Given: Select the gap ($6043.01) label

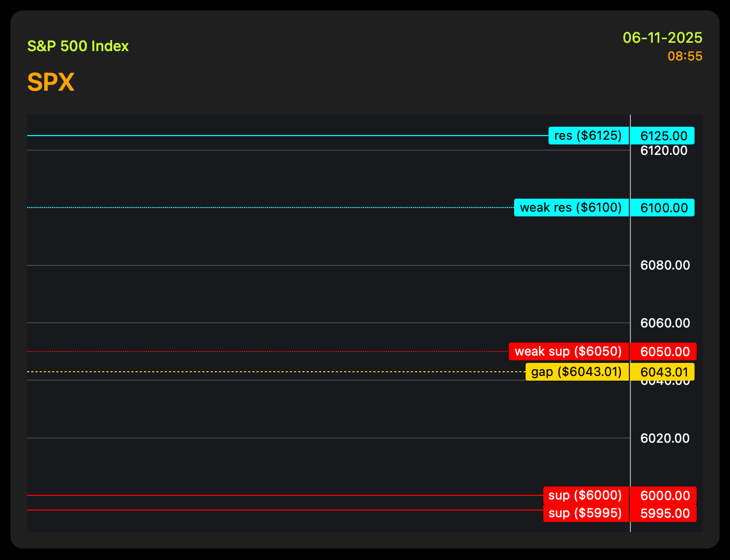Looking at the screenshot, I should click(x=577, y=372).
